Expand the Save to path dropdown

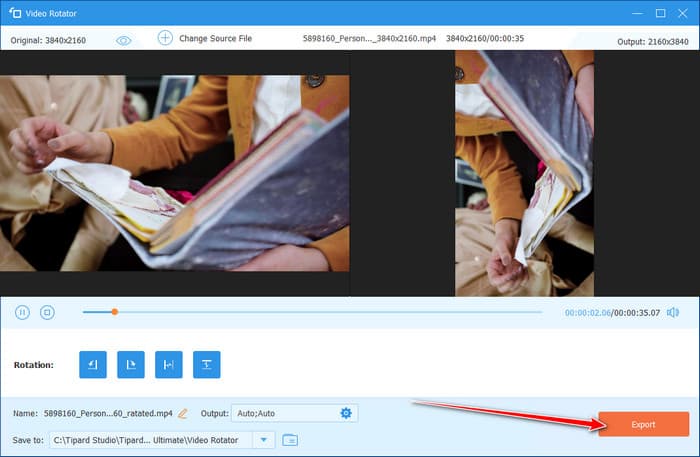click(x=263, y=440)
